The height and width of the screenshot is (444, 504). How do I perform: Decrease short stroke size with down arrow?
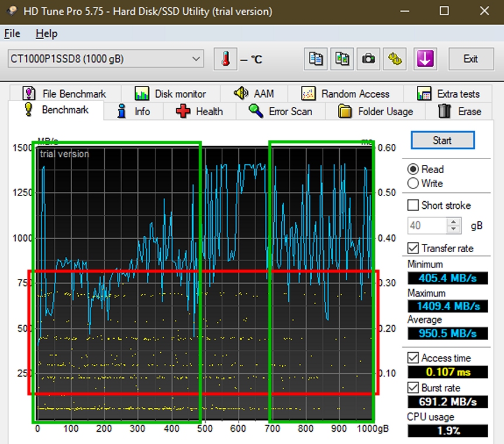454,229
